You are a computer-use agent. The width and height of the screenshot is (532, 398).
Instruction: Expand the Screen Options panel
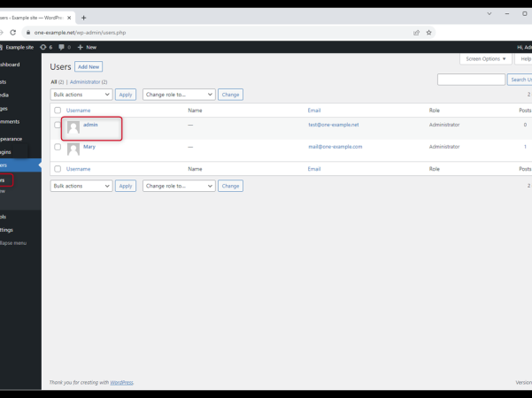[x=486, y=59]
